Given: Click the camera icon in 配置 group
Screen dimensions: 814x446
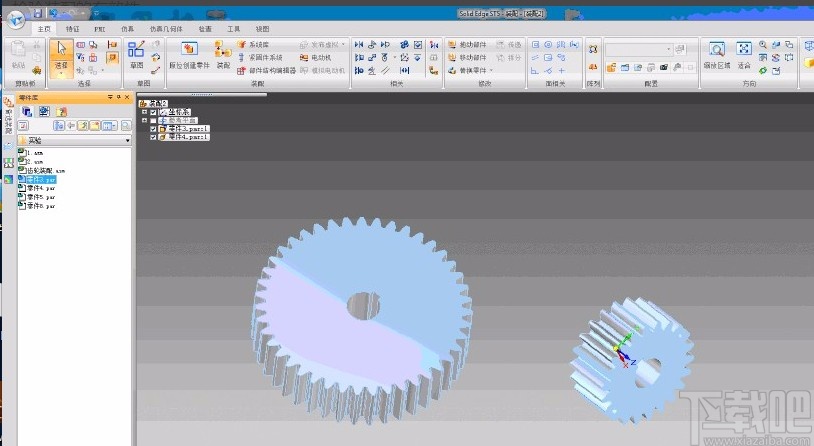Looking at the screenshot, I should pyautogui.click(x=663, y=67).
